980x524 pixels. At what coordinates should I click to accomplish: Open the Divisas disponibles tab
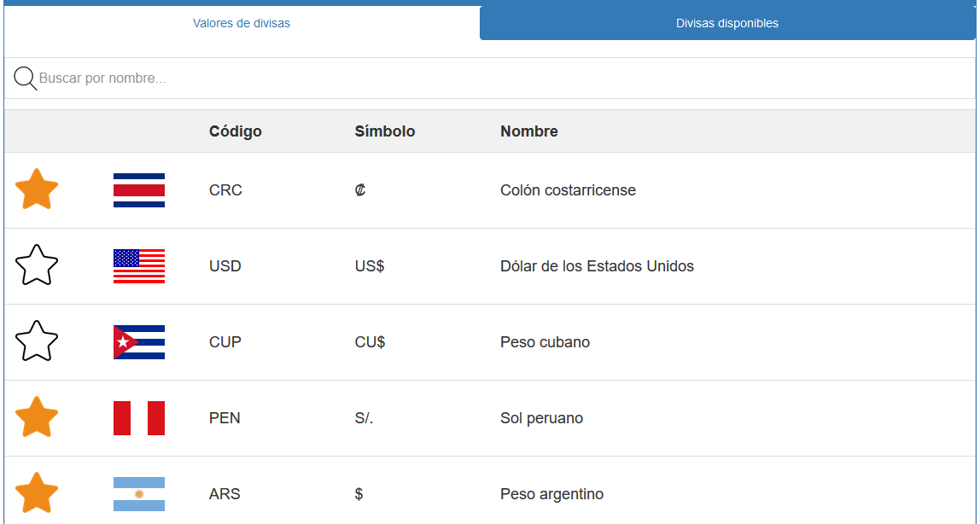click(726, 21)
